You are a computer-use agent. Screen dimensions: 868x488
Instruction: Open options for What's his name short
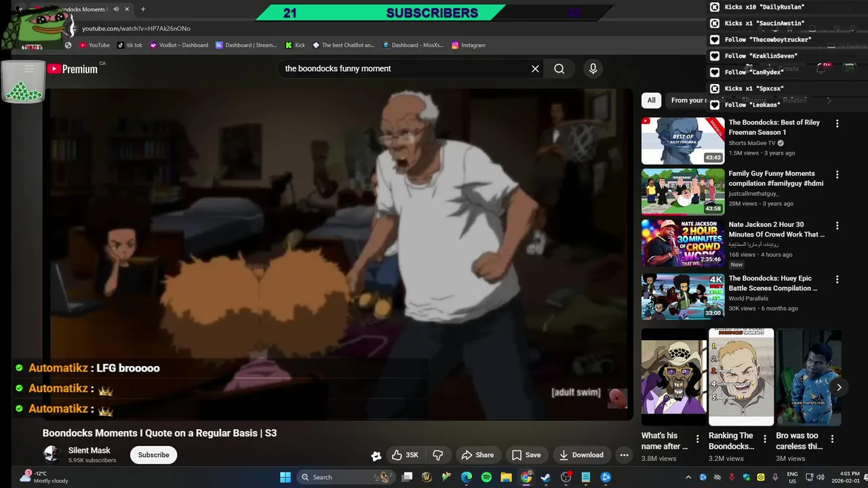697,439
